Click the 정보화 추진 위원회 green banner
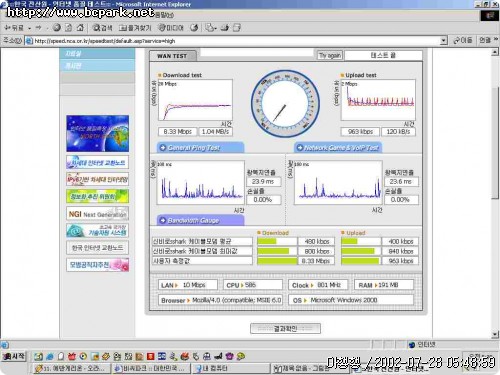500x375 pixels. (97, 196)
